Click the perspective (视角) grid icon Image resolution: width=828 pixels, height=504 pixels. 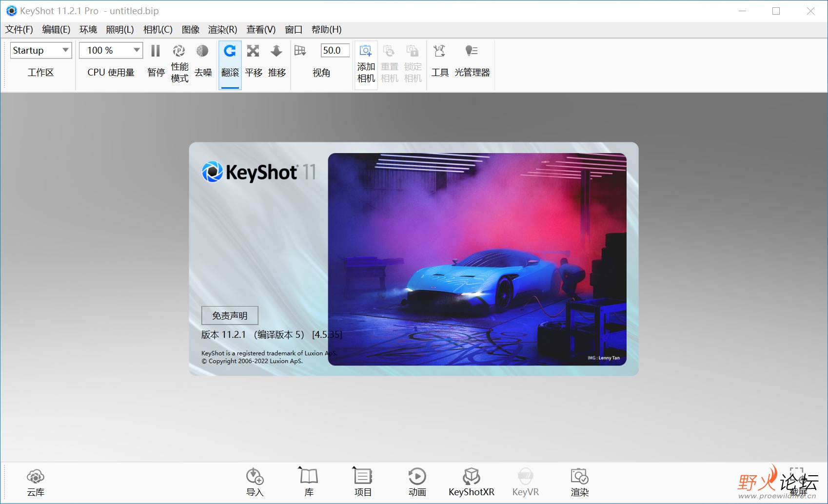pos(300,51)
